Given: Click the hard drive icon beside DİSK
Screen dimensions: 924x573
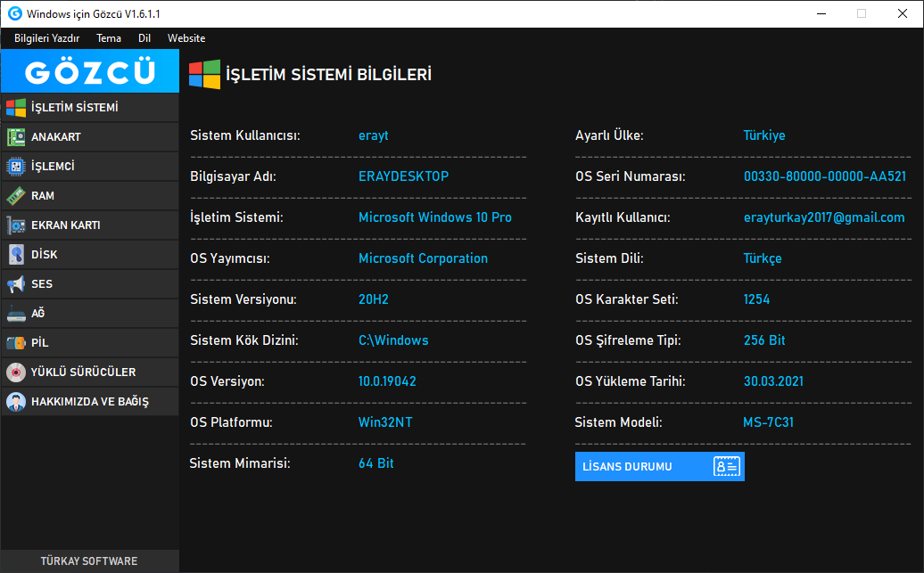Looking at the screenshot, I should click(x=16, y=254).
